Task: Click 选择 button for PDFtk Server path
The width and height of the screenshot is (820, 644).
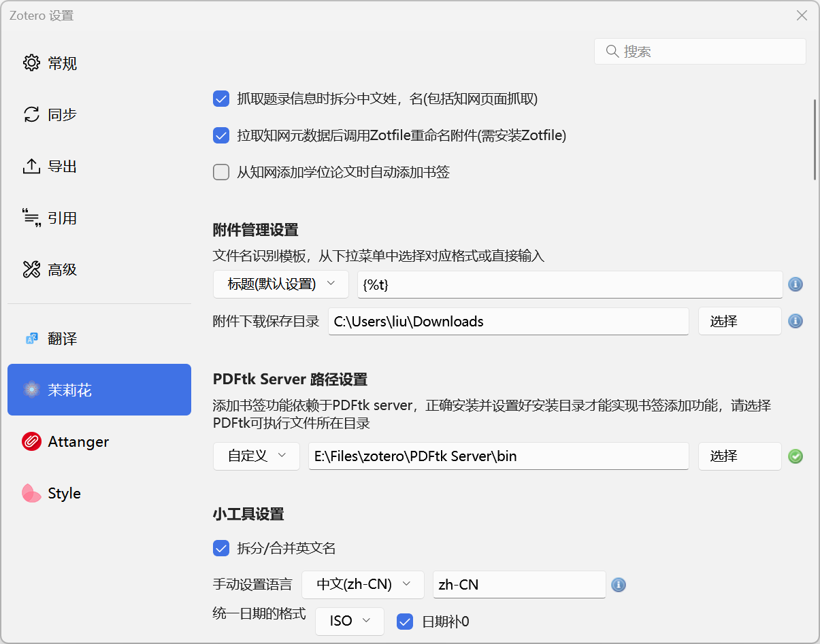Action: pyautogui.click(x=739, y=456)
